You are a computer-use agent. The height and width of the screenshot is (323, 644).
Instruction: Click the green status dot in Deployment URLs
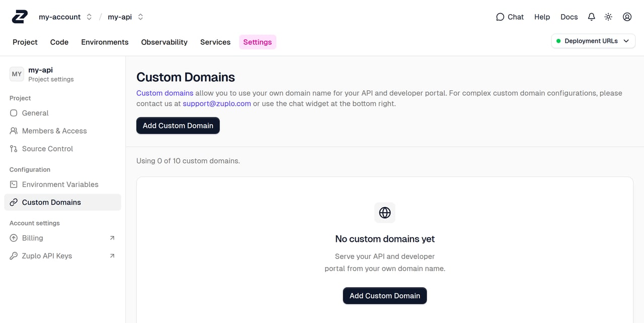click(558, 41)
